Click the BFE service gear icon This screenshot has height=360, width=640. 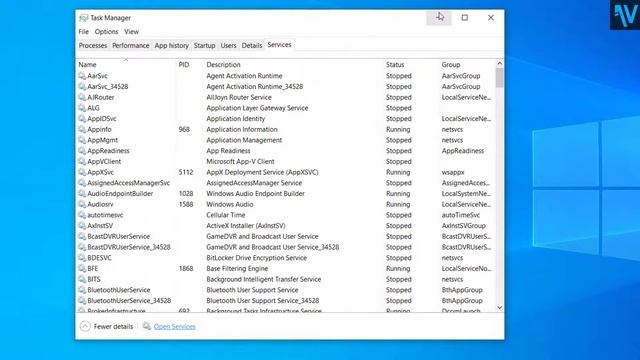(x=82, y=268)
